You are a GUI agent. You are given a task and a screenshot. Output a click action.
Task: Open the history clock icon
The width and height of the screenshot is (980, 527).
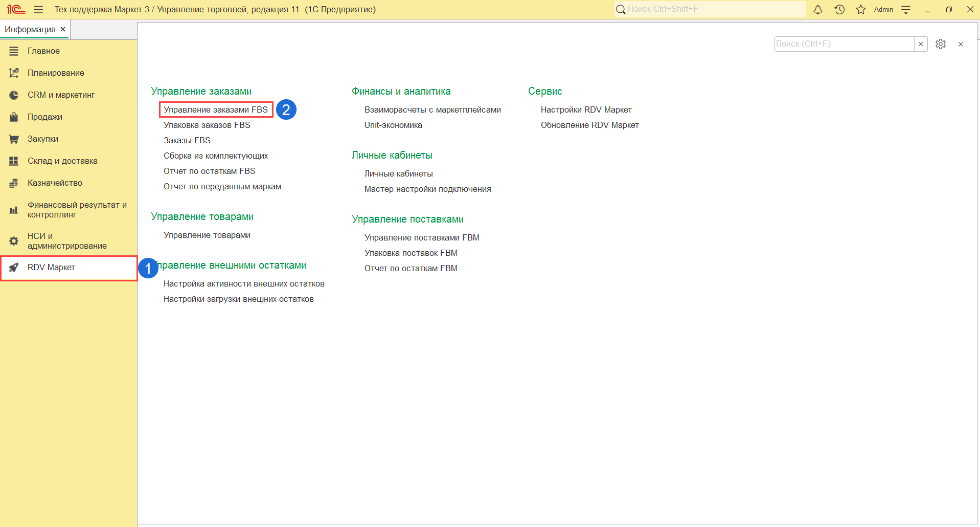pos(839,10)
